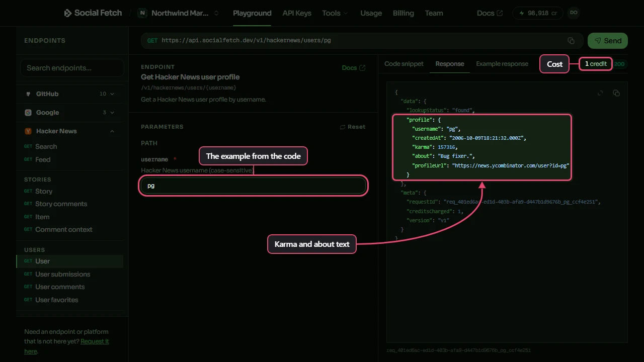Image resolution: width=644 pixels, height=362 pixels.
Task: Open the Tools dropdown menu
Action: 335,13
